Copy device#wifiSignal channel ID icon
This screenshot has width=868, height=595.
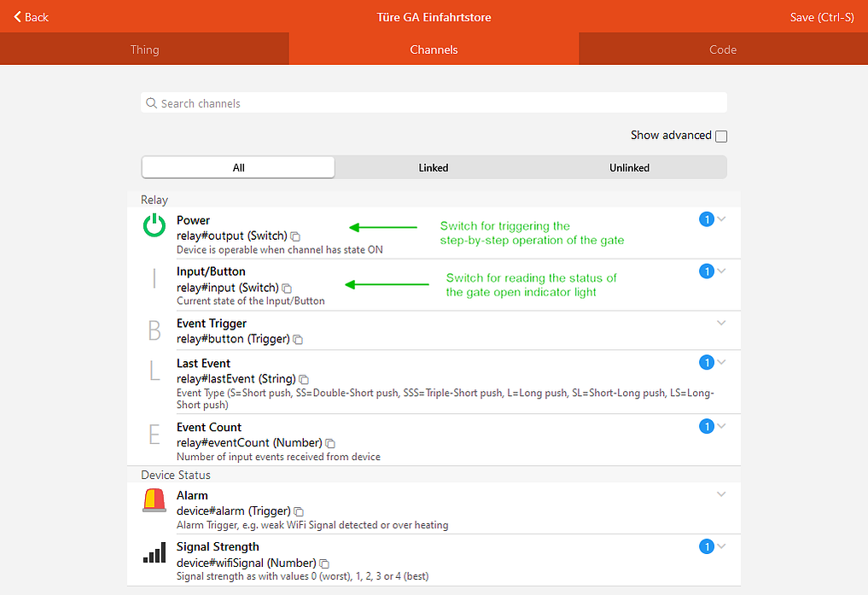pyautogui.click(x=324, y=563)
